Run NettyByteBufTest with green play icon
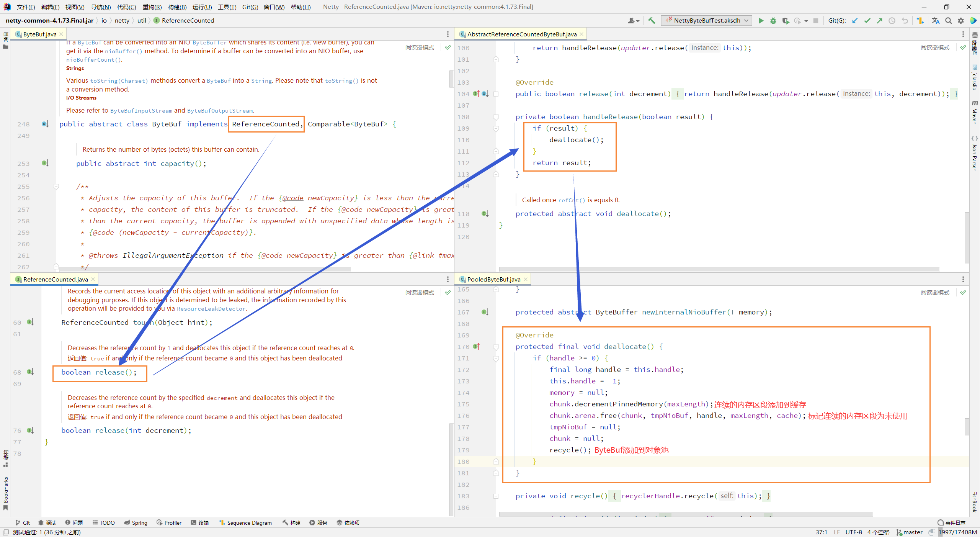980x537 pixels. 761,21
